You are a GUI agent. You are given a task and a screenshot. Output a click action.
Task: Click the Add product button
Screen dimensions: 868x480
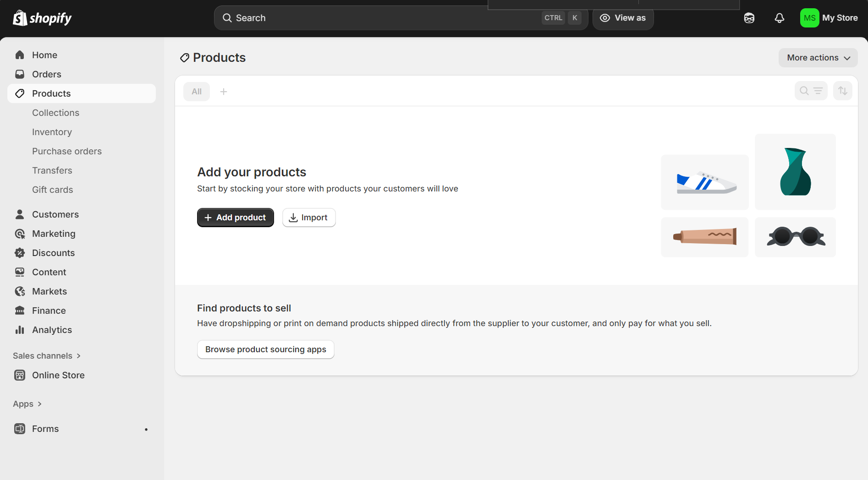click(x=235, y=217)
